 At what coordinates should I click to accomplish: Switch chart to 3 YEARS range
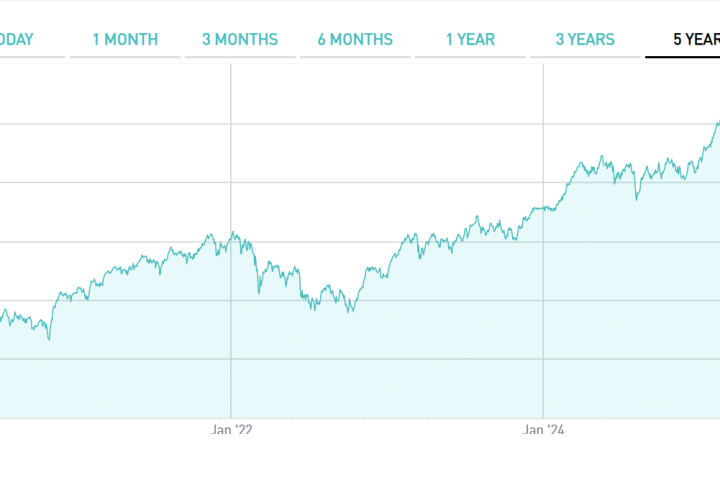(x=585, y=40)
